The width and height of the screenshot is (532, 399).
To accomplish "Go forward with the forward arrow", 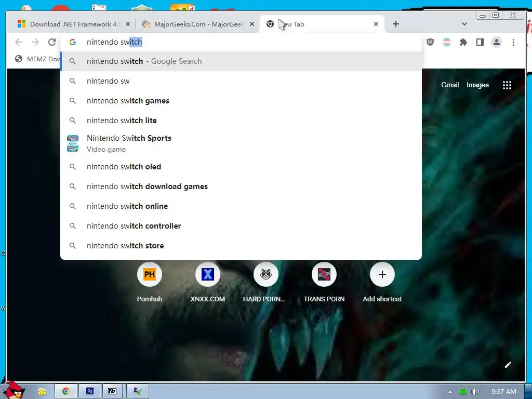I will [35, 42].
